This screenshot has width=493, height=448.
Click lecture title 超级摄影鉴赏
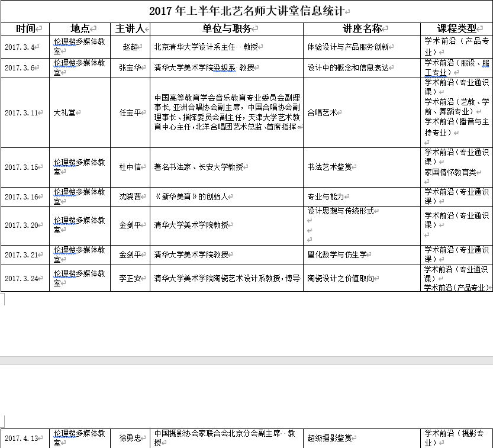329,439
